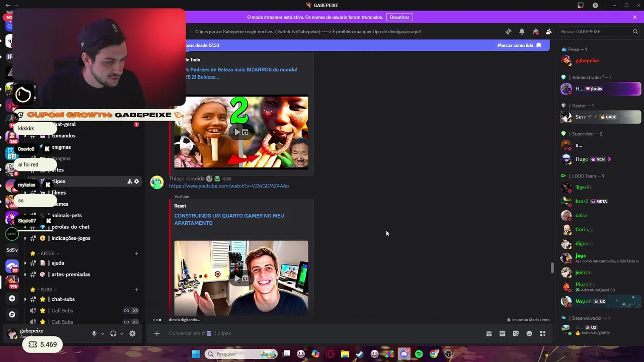Click Marcar como lida button

519,45
